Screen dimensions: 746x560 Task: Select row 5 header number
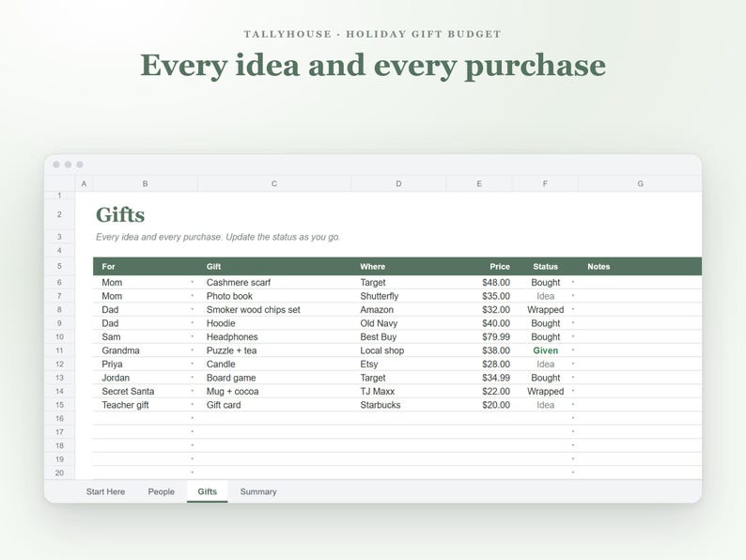(59, 266)
